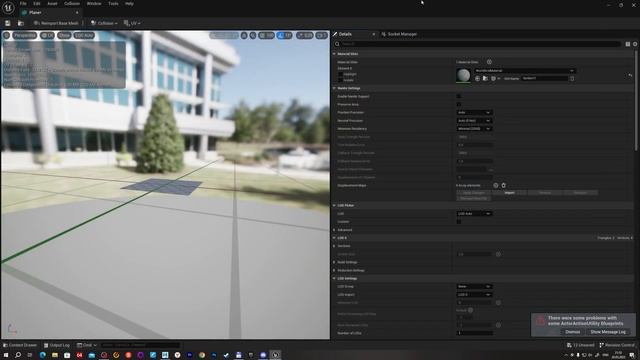
Task: Open the Help menu
Action: click(129, 3)
